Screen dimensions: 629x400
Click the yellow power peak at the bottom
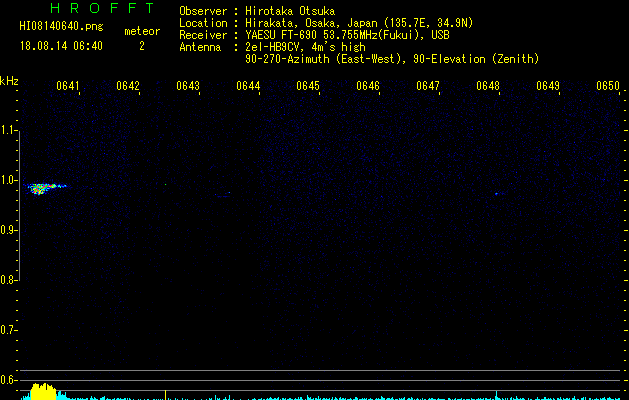tap(43, 392)
